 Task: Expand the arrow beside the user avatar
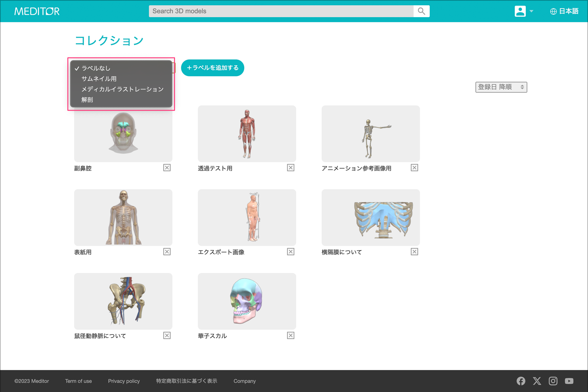tap(532, 11)
